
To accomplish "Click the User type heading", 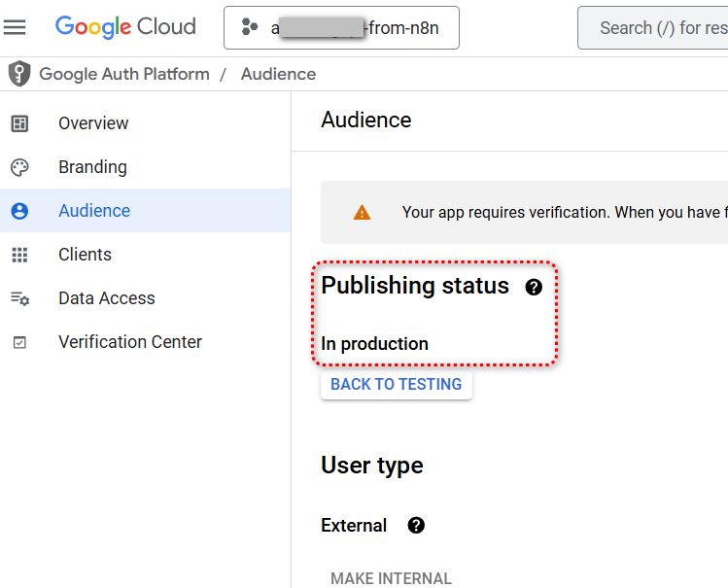I will pyautogui.click(x=372, y=466).
